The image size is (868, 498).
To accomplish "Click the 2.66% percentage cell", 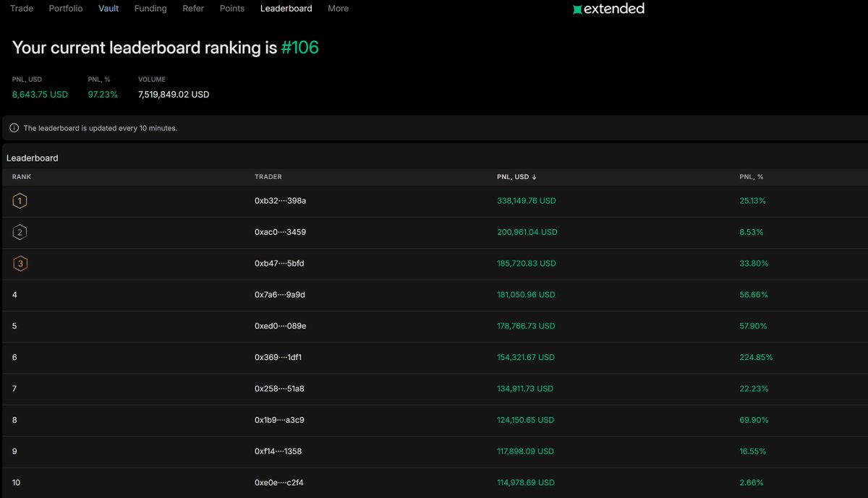I will pyautogui.click(x=751, y=482).
